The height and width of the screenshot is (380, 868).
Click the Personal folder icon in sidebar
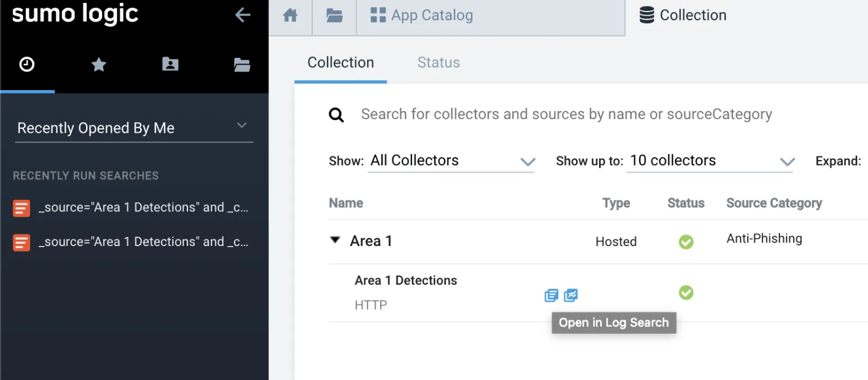pos(170,65)
